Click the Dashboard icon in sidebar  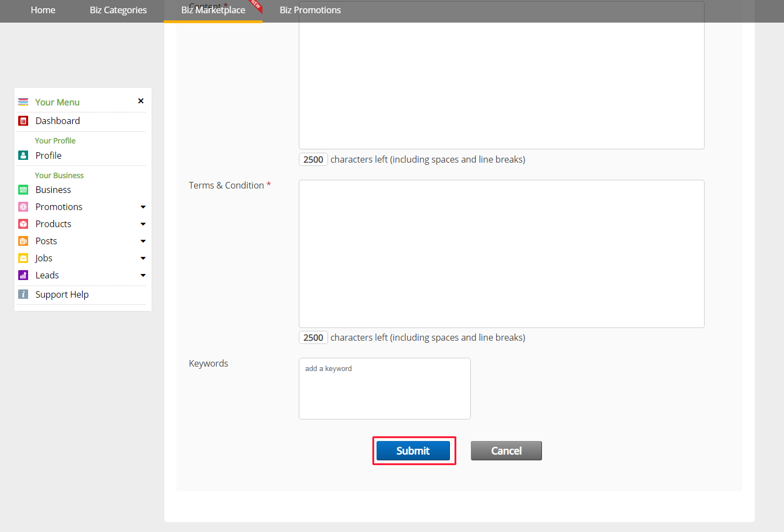point(23,121)
